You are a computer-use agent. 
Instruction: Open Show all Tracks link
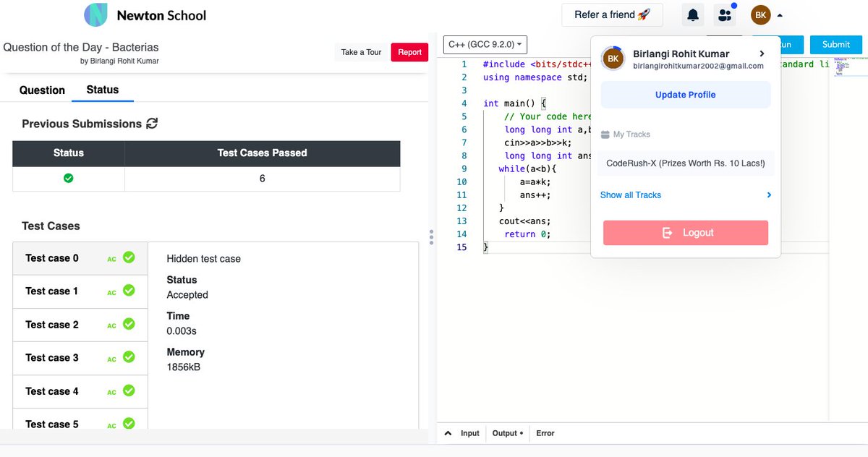pos(631,195)
